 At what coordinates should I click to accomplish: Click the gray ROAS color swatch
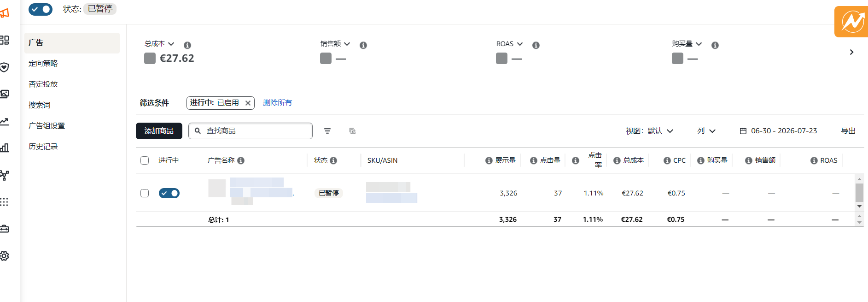(501, 58)
